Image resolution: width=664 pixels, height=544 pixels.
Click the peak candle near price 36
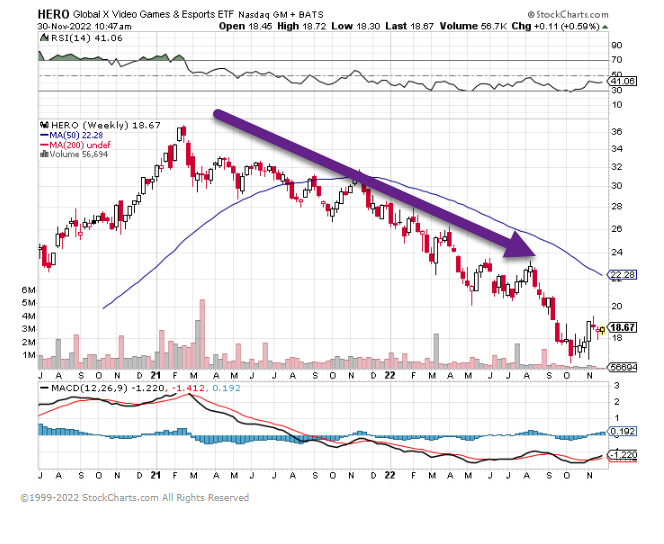(x=183, y=132)
